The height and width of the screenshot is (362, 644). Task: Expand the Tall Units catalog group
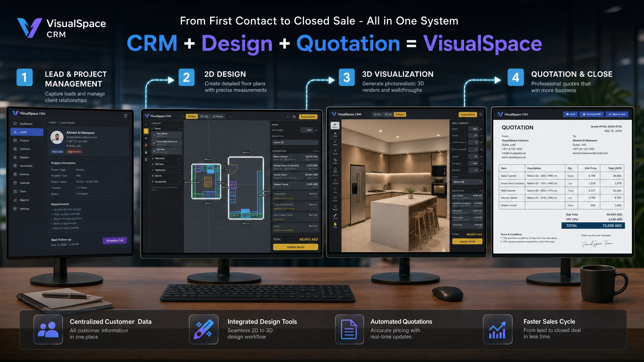(x=167, y=164)
